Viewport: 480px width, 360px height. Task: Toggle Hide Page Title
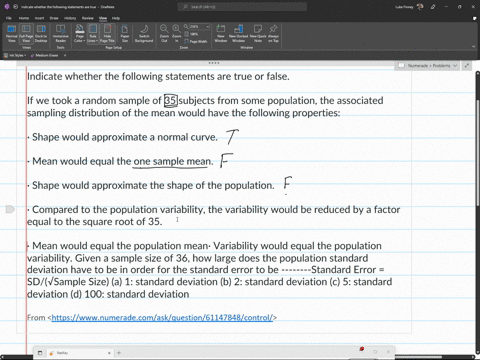[x=107, y=33]
